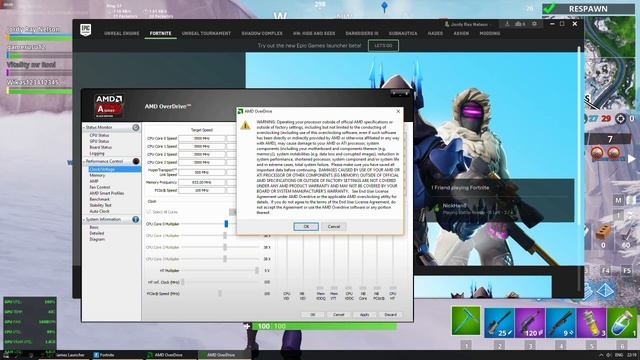Collapse the Performance Control section
The image size is (640, 360).
84,161
